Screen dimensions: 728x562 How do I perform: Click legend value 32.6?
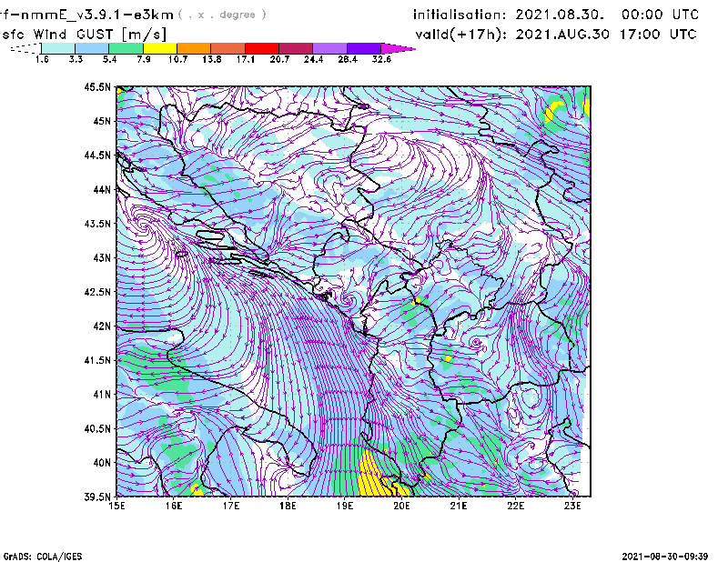tap(381, 59)
